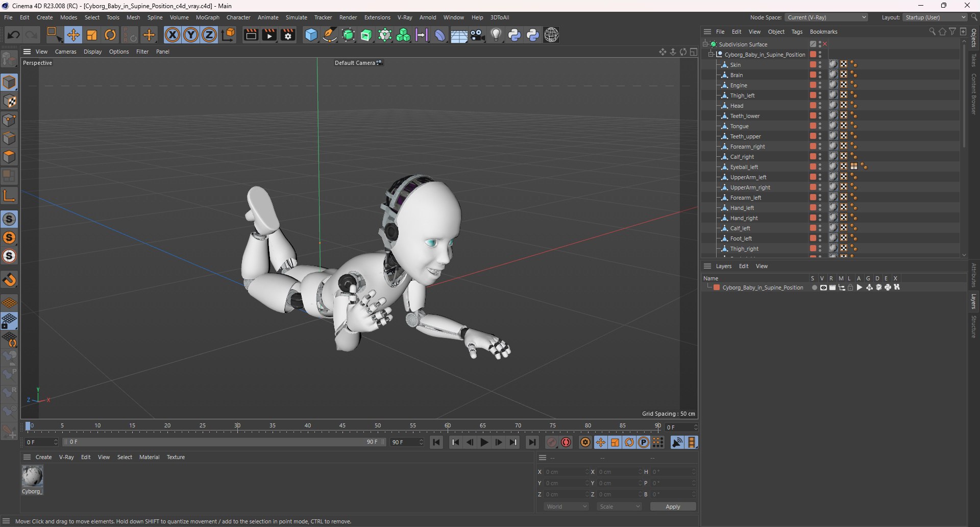Select the Rotate tool icon
The height and width of the screenshot is (527, 980).
(x=110, y=35)
